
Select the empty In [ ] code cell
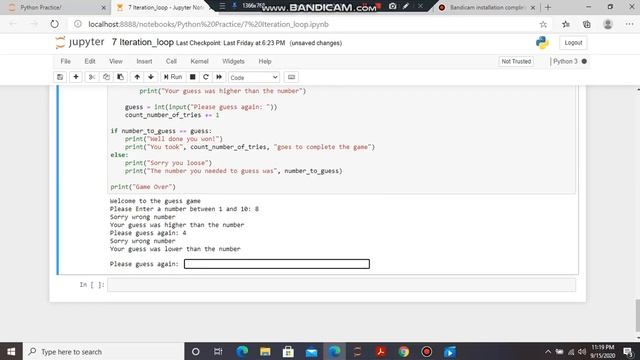click(342, 285)
